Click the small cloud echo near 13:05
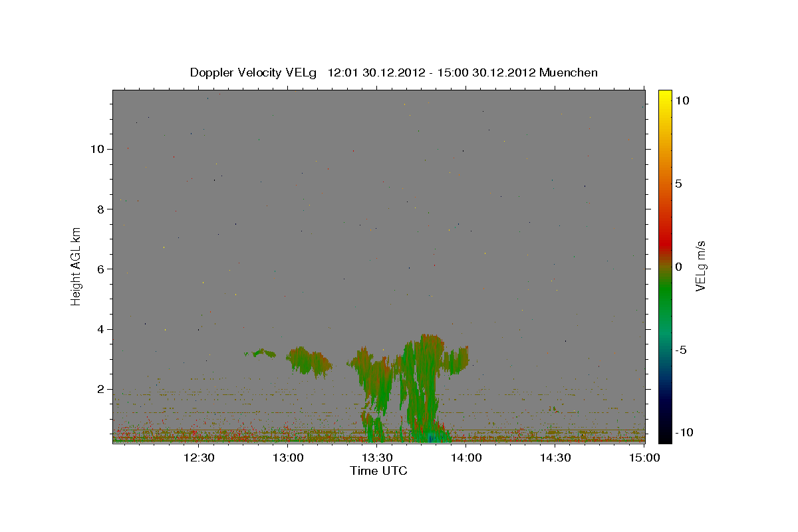 tap(309, 361)
